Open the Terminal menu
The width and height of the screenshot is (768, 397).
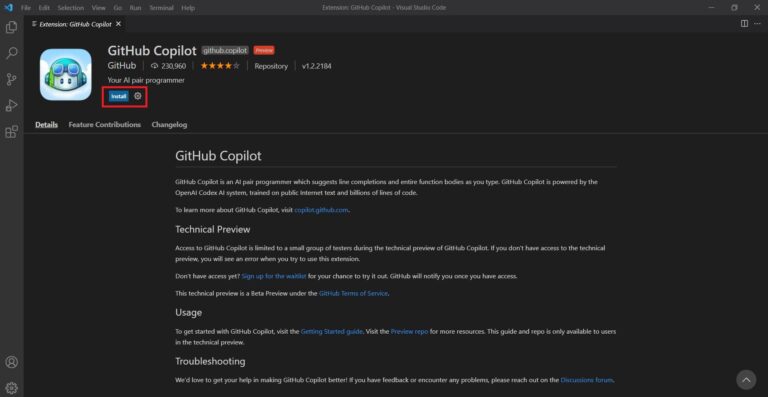[161, 8]
